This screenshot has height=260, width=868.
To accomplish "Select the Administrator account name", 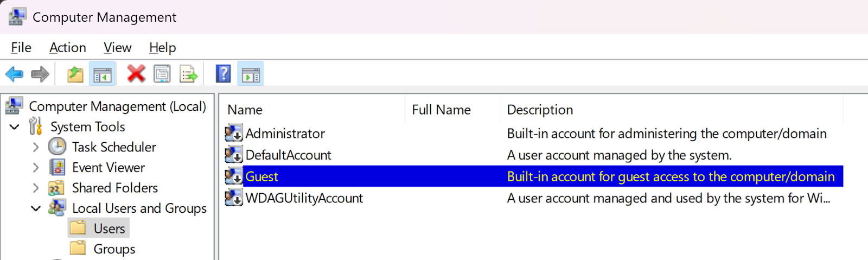I will 285,134.
